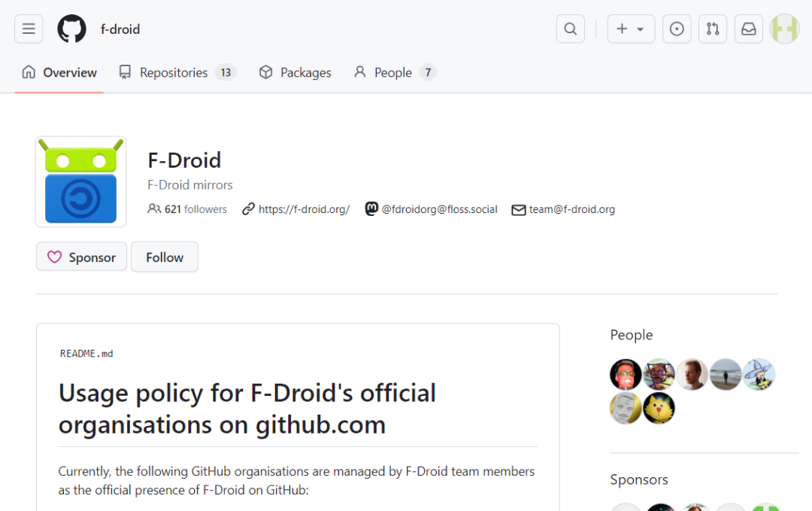Click the f-droid organization name in header
This screenshot has height=511, width=812.
(120, 29)
